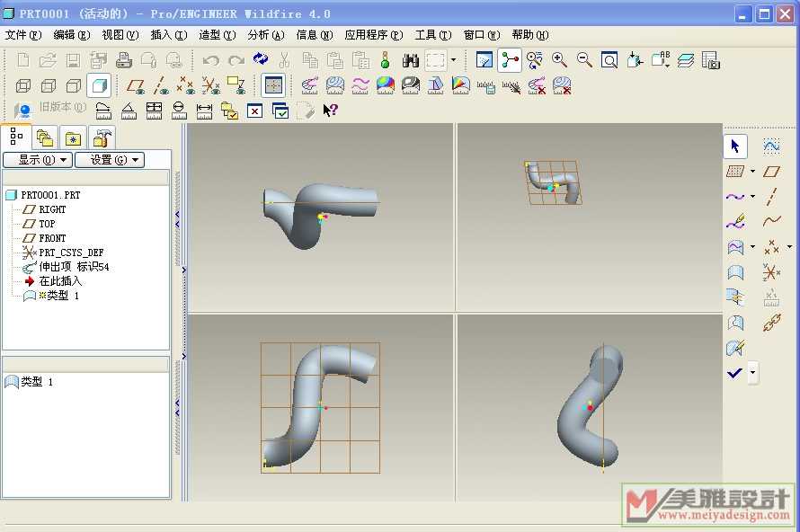Click the refit view icon
This screenshot has height=532, width=800.
coord(609,60)
